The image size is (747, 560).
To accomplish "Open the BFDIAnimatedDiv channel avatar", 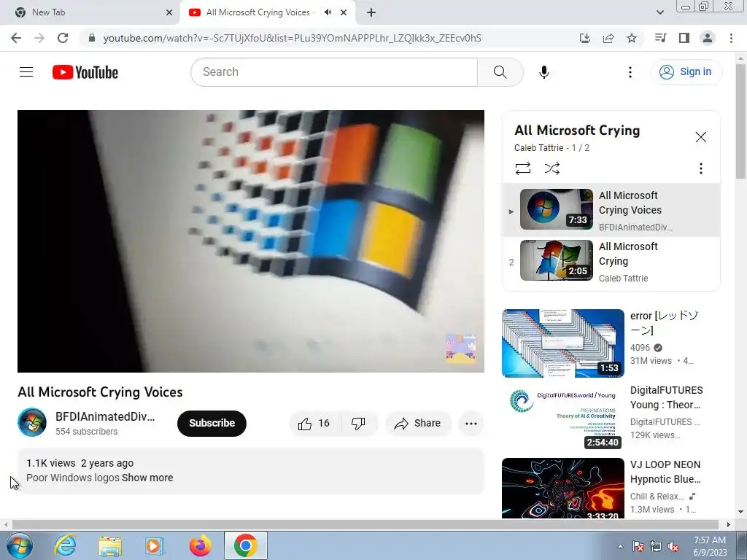I will tap(32, 422).
